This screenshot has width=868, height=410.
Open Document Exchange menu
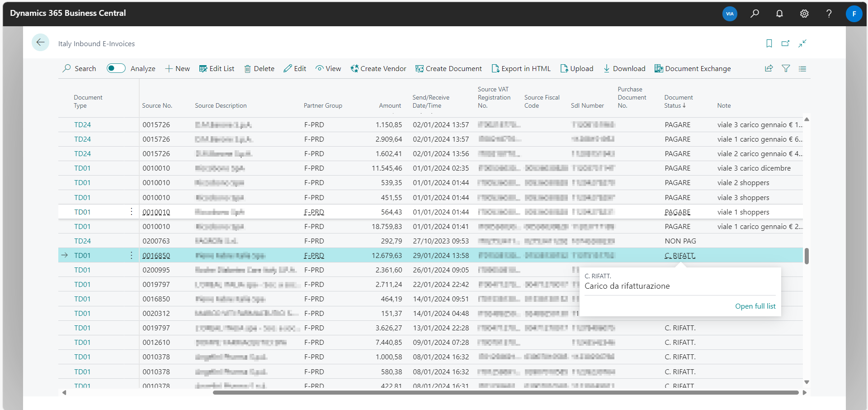point(693,69)
